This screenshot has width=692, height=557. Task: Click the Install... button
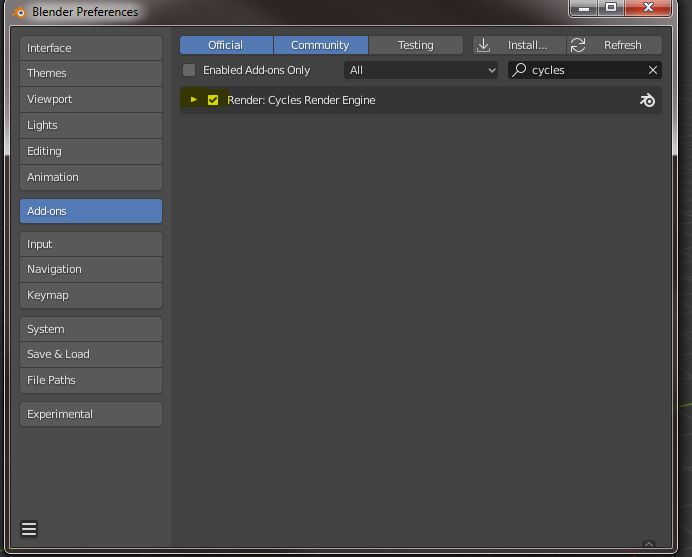point(519,45)
